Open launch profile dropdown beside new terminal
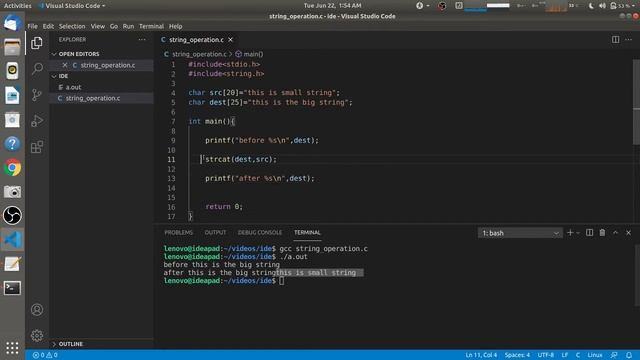Viewport: 640px width, 360px height. click(x=578, y=233)
